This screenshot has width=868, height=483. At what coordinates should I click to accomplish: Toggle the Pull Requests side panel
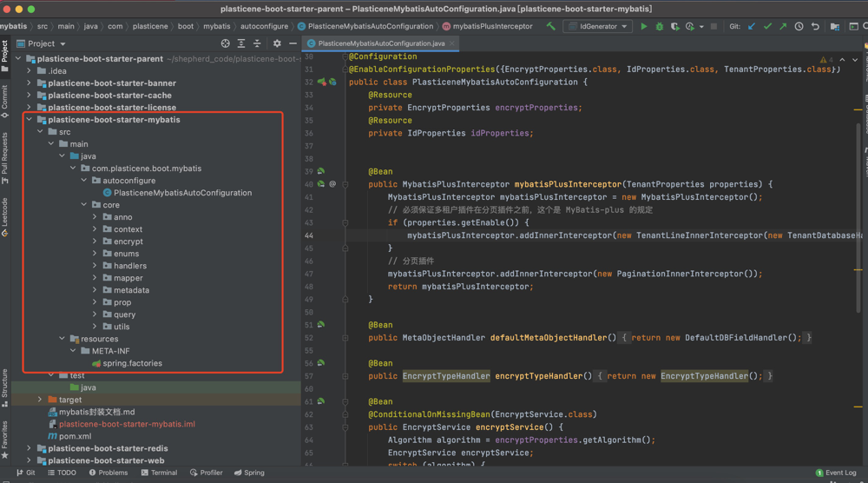(x=4, y=158)
